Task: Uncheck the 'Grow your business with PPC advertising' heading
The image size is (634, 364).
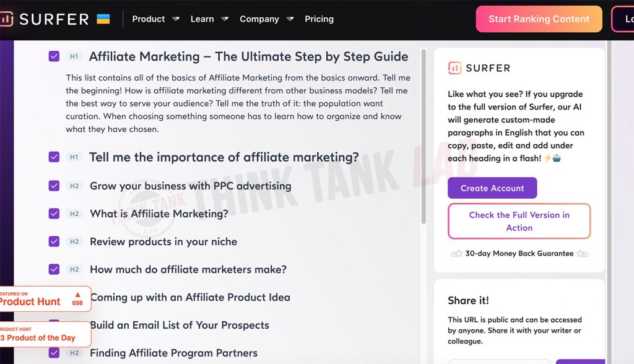Action: pyautogui.click(x=54, y=186)
